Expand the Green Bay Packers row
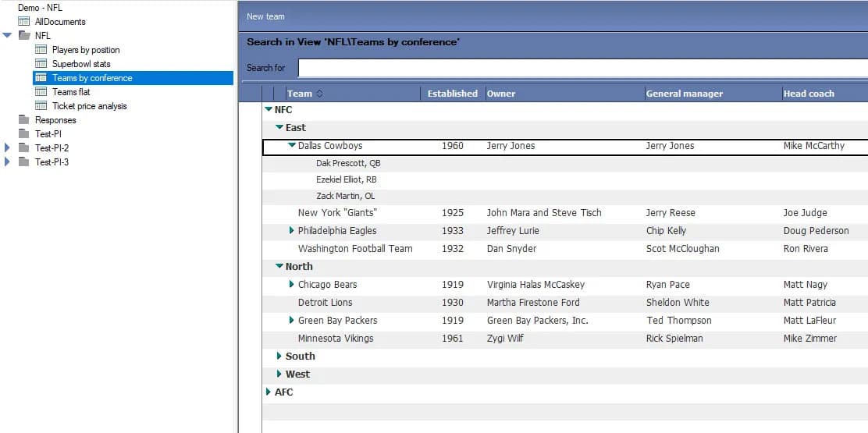Screen dimensions: 868x433 click(x=292, y=320)
